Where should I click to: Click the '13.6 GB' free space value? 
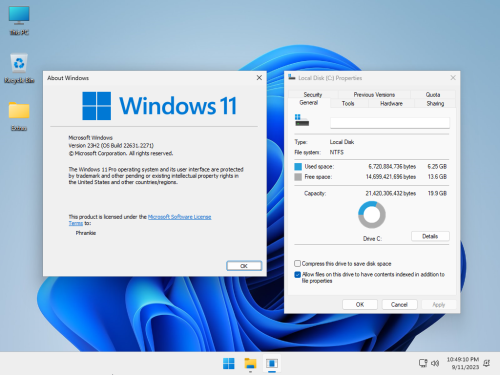point(437,177)
